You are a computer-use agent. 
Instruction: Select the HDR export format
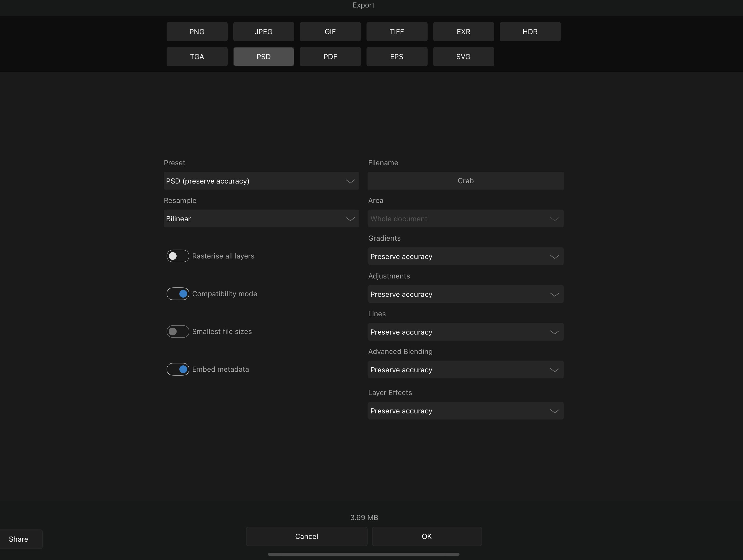click(530, 32)
